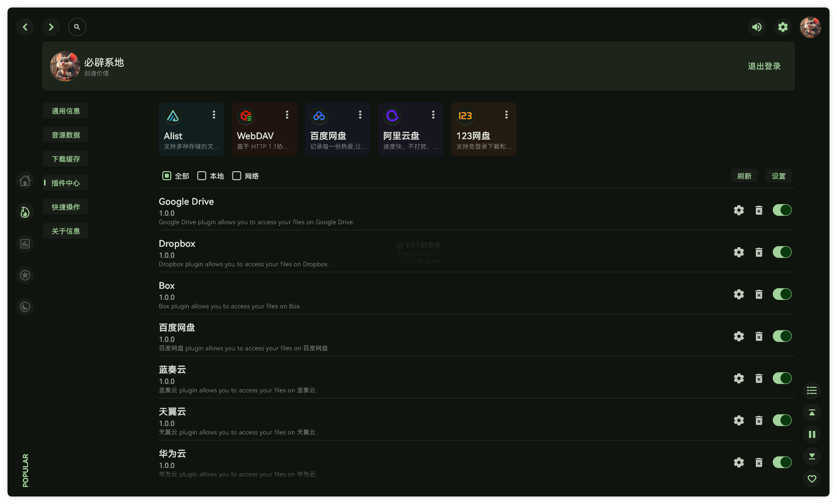Open the Alist storage card
This screenshot has width=837, height=504.
(191, 129)
